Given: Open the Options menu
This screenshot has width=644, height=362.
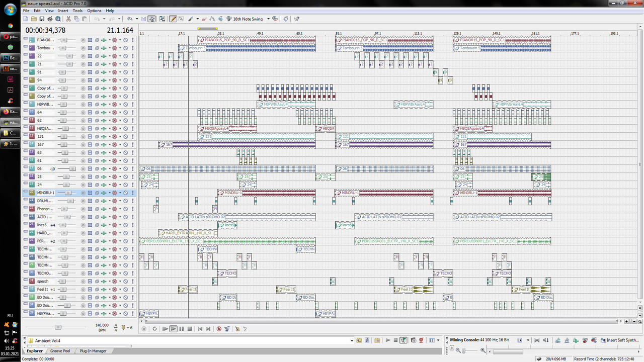Looking at the screenshot, I should pyautogui.click(x=94, y=11).
